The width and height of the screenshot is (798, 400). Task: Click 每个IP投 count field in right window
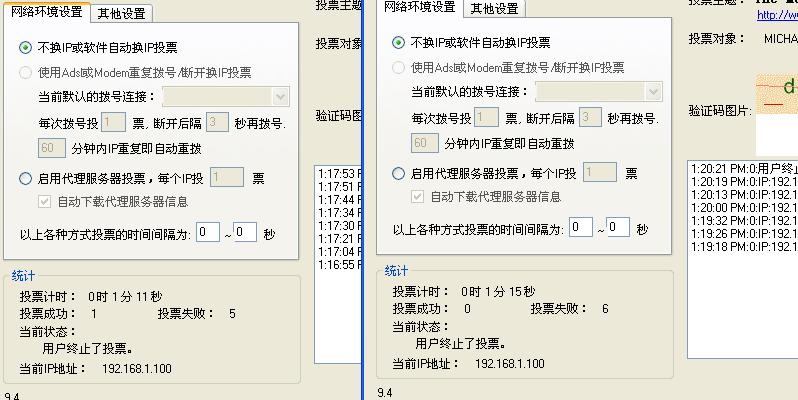coord(599,173)
